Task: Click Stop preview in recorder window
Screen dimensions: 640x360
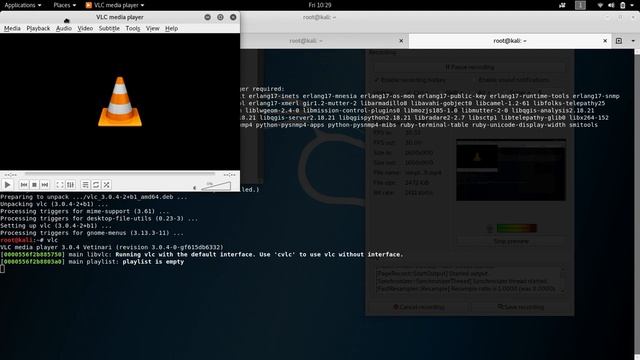Action: [x=511, y=241]
